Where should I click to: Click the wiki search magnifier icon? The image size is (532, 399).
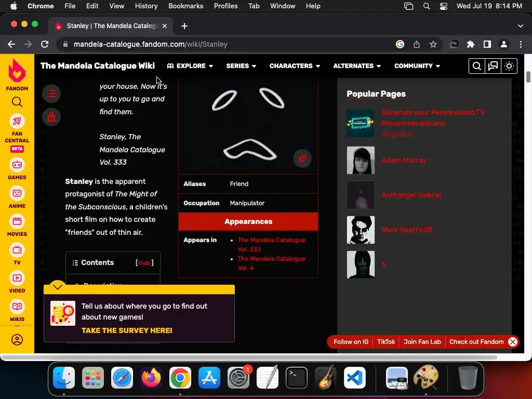pos(476,66)
